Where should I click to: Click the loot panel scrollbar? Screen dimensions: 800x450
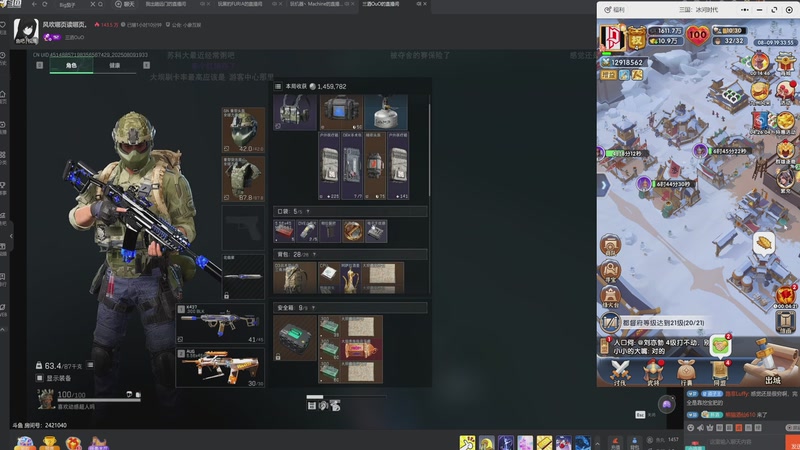click(x=429, y=151)
